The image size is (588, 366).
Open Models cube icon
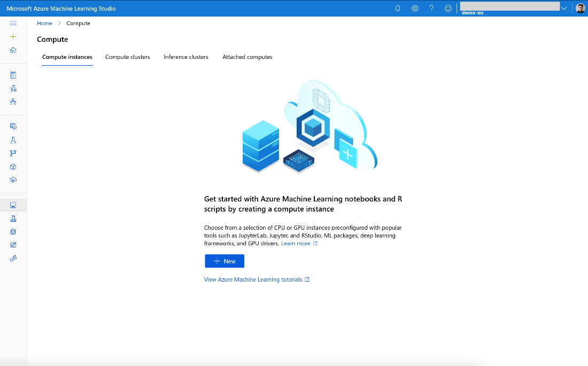point(13,167)
